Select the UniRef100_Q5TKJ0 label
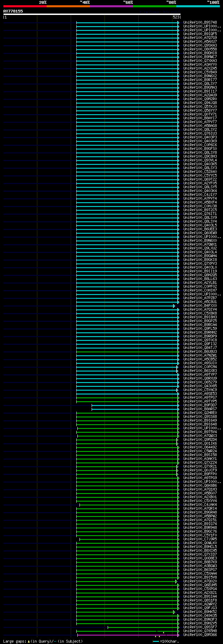The image size is (223, 644). (200, 107)
